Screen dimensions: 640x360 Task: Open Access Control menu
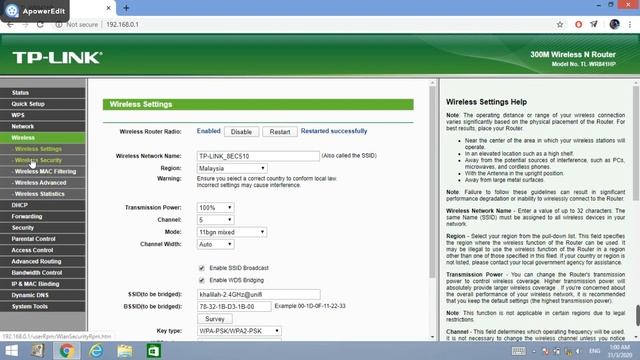(43, 250)
